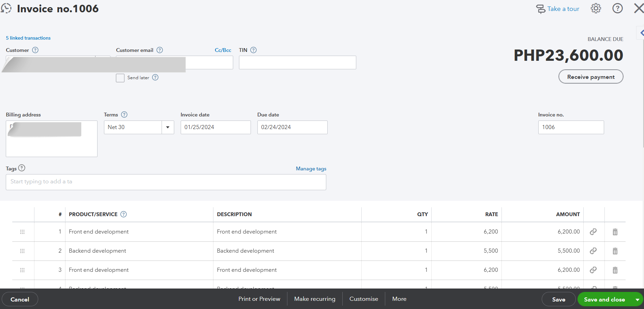Delete line 1 with trash icon
The width and height of the screenshot is (644, 309).
(615, 232)
